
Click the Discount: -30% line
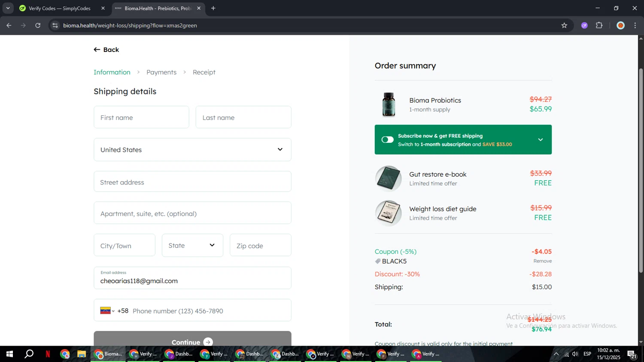pyautogui.click(x=397, y=274)
